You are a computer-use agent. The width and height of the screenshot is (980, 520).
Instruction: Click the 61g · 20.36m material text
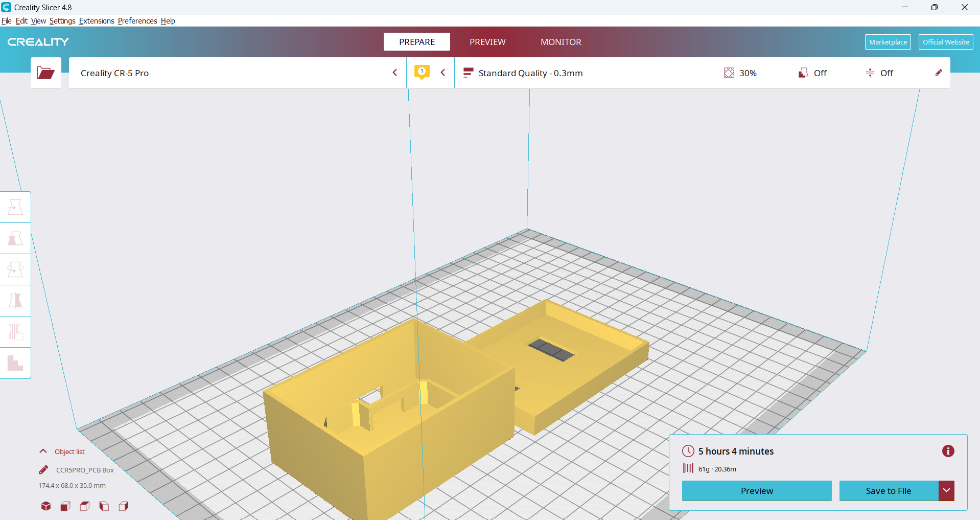pos(717,469)
